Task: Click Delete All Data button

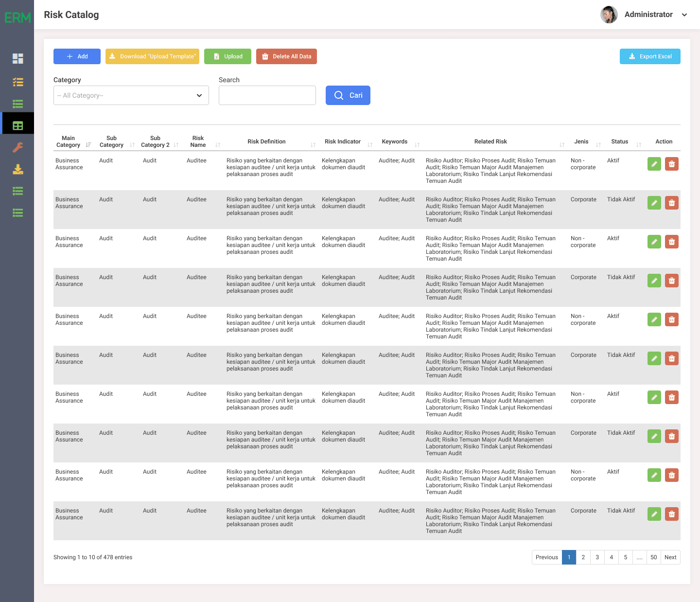Action: 286,56
